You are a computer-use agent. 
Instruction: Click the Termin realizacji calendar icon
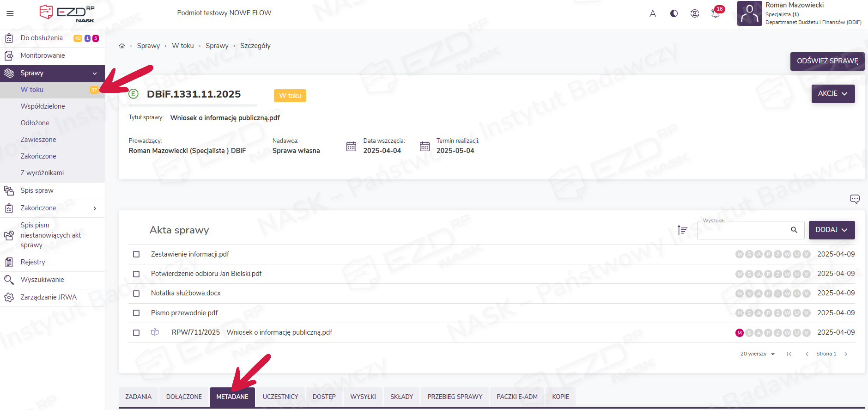pyautogui.click(x=425, y=147)
